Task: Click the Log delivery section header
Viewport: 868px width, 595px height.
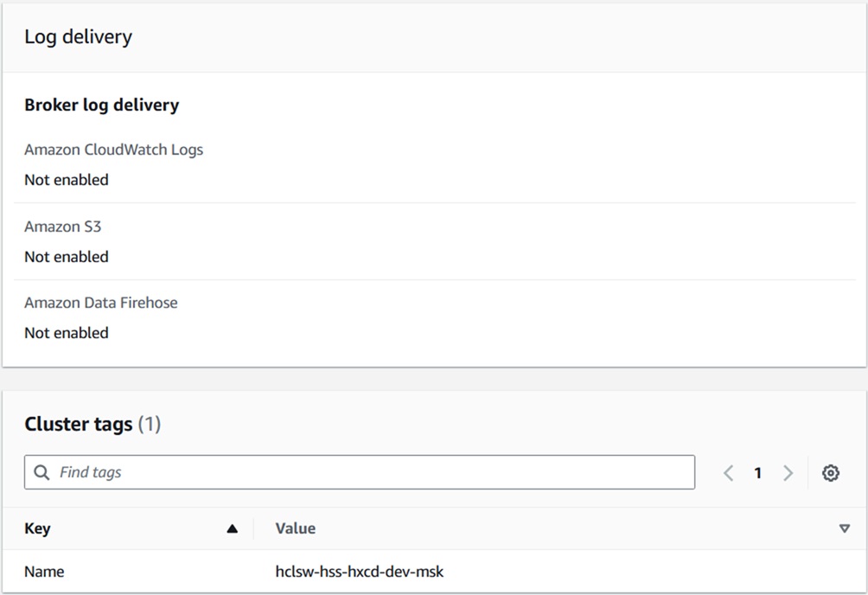Action: [78, 37]
